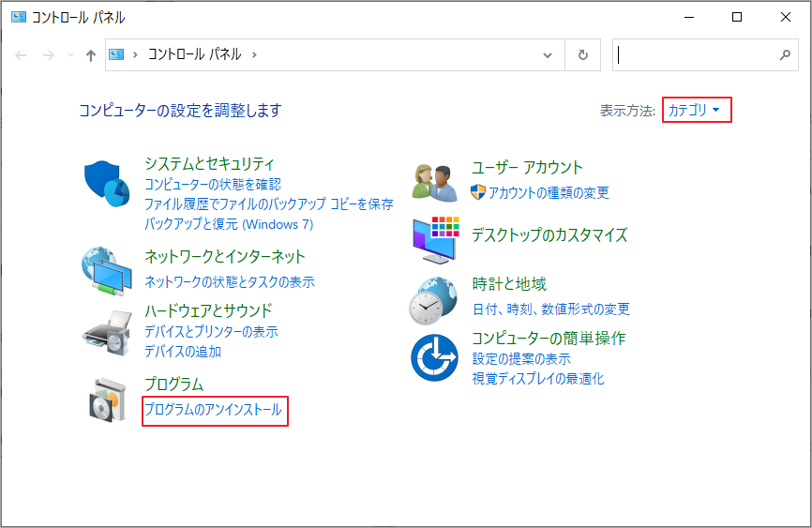Click the search magnifier icon
The width and height of the screenshot is (812, 528).
coord(785,54)
